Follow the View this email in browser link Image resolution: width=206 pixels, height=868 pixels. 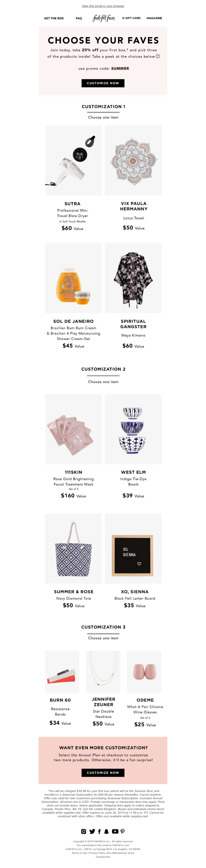[103, 6]
